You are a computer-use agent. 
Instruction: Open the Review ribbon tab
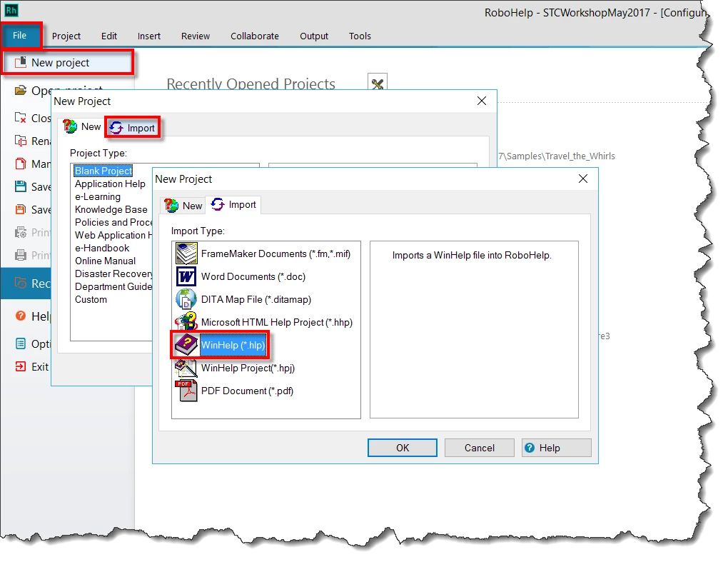(196, 36)
